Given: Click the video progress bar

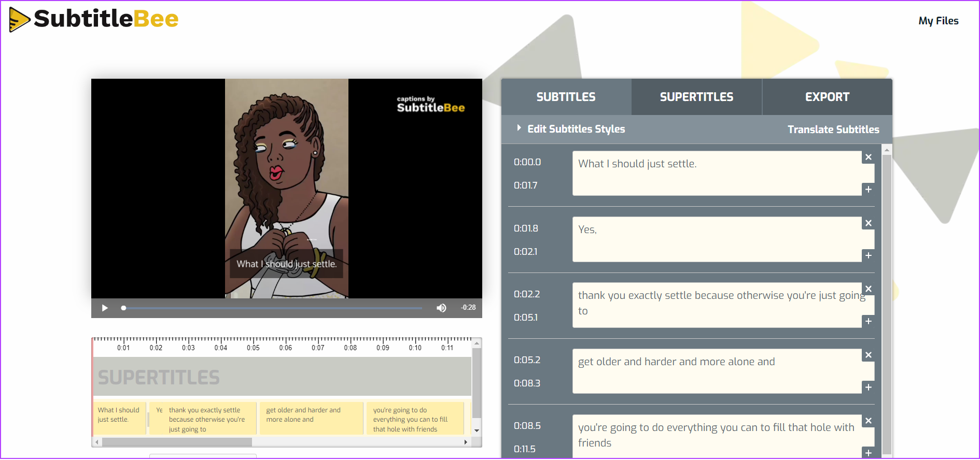Looking at the screenshot, I should 272,308.
